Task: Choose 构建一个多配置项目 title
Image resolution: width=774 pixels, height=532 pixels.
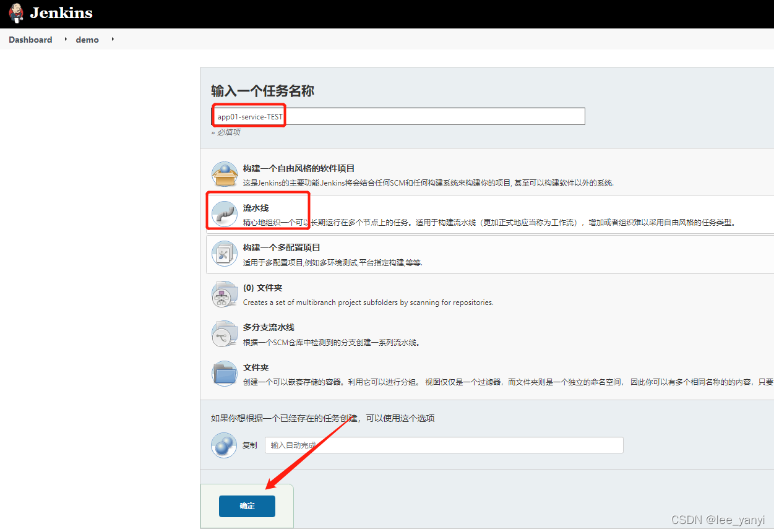Action: point(282,247)
